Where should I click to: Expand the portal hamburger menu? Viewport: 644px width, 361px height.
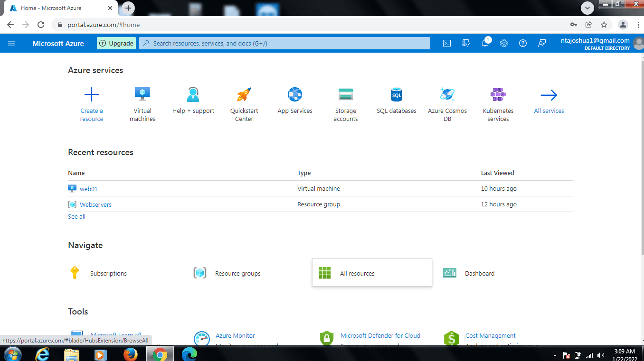coord(12,43)
